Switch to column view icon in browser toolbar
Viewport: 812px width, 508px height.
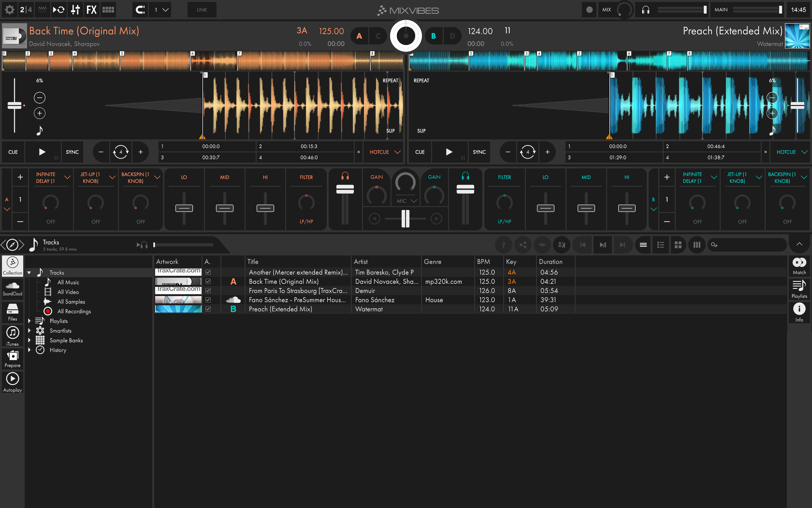(x=697, y=245)
